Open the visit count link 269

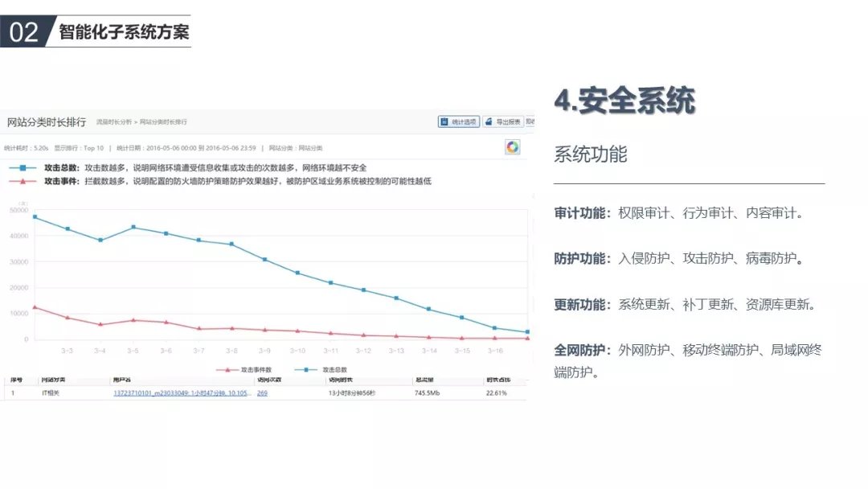point(262,393)
